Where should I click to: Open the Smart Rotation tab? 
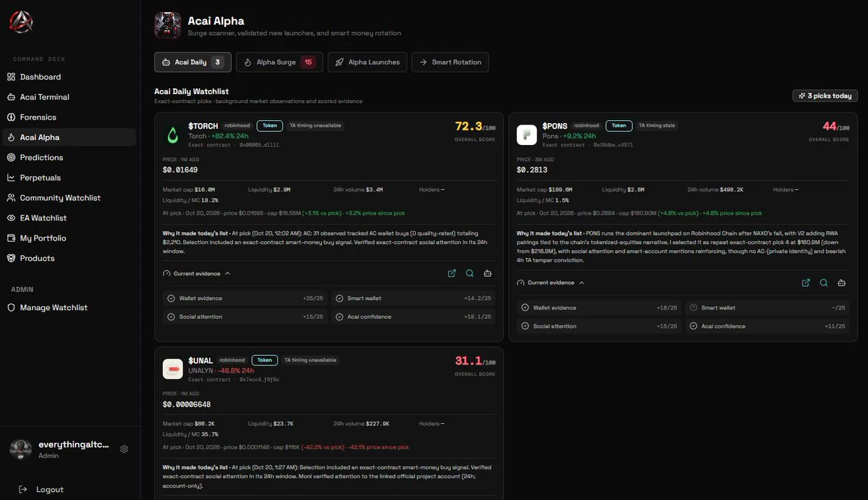pos(450,62)
